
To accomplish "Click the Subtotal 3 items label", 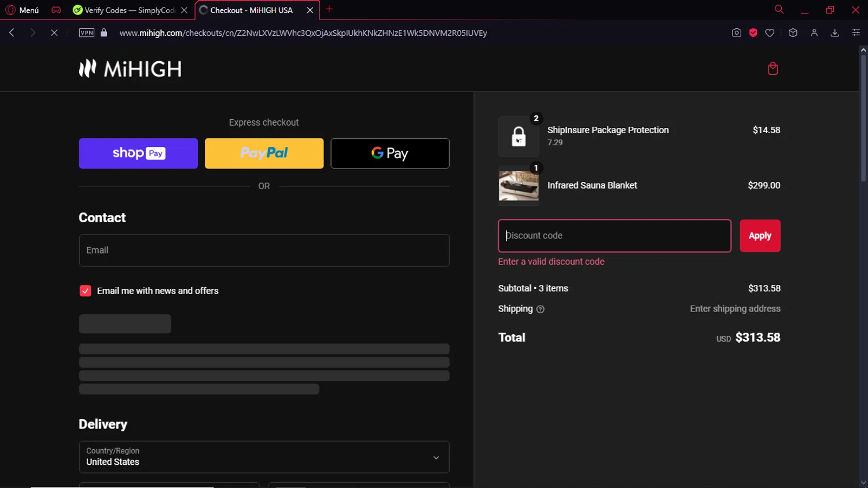I will (533, 288).
